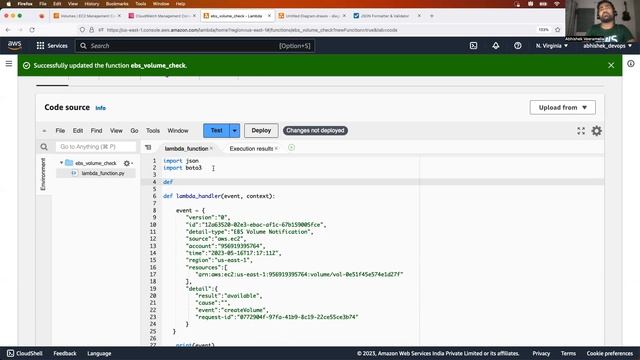Open the help question mark icon
Image resolution: width=640 pixels, height=360 pixels.
point(518,46)
